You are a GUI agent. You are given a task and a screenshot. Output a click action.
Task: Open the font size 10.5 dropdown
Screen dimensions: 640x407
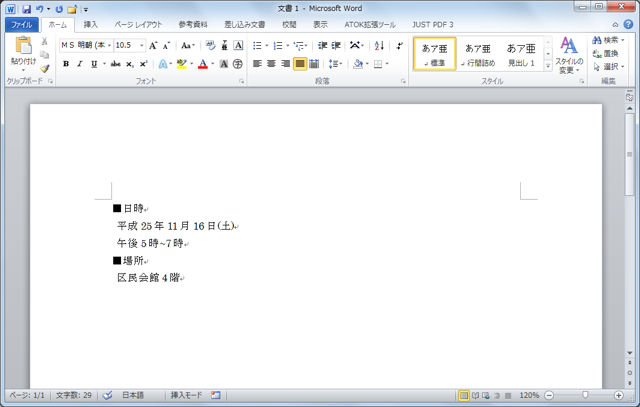142,45
